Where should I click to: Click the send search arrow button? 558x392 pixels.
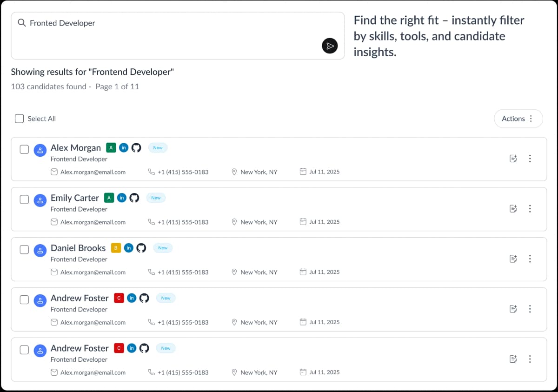(330, 46)
